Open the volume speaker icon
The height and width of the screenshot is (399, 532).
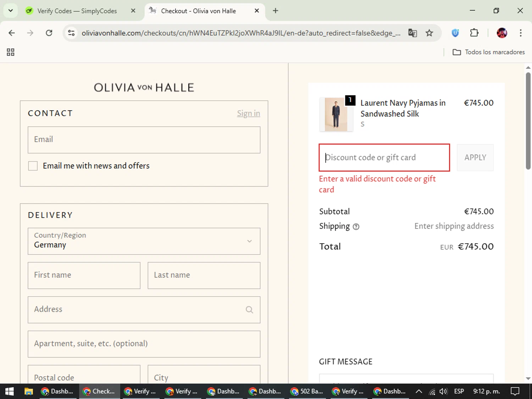443,391
